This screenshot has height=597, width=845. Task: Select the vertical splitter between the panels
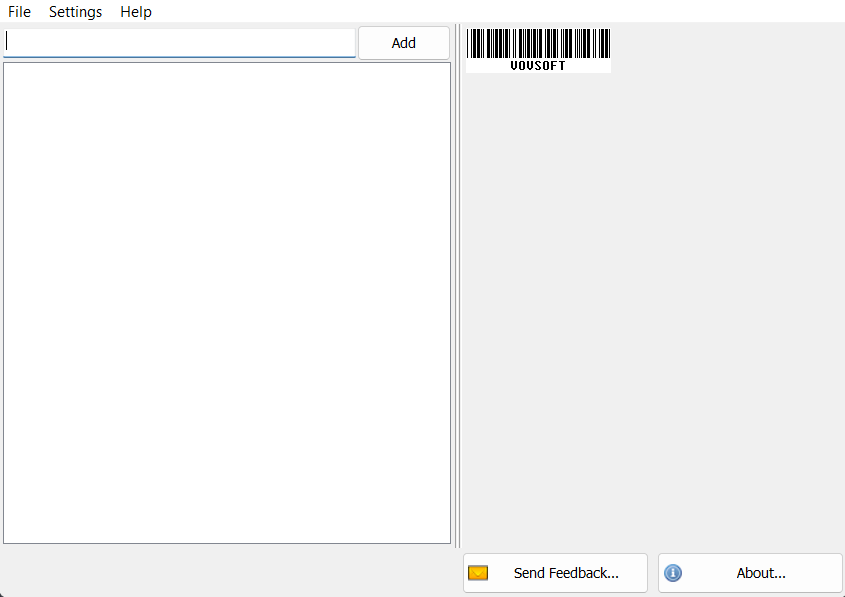457,286
